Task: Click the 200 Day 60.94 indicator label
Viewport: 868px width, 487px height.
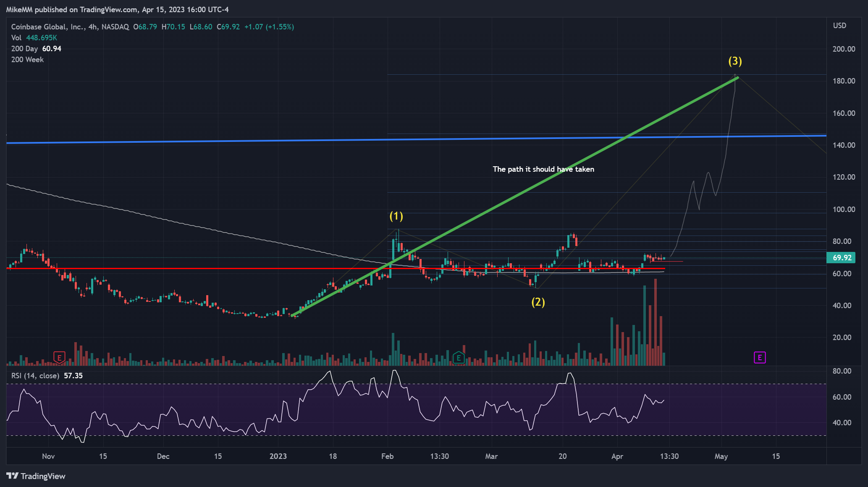Action: coord(36,49)
